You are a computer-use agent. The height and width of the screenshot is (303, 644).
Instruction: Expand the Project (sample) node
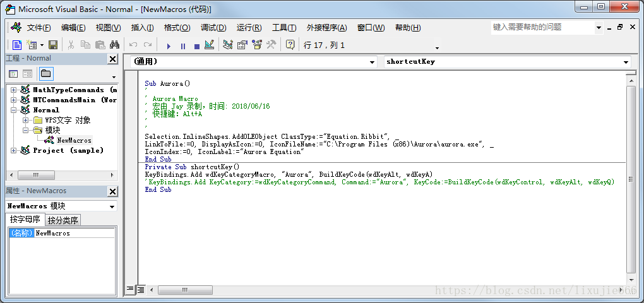(x=13, y=151)
